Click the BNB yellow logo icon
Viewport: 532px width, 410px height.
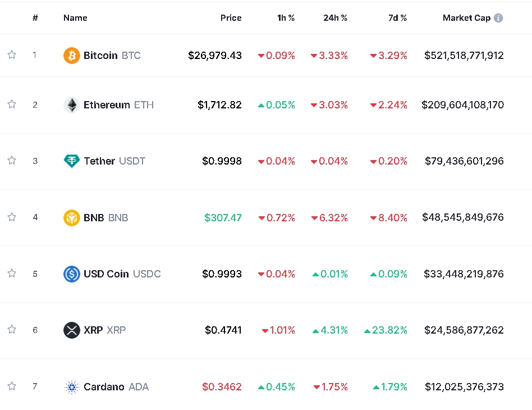[x=72, y=217]
